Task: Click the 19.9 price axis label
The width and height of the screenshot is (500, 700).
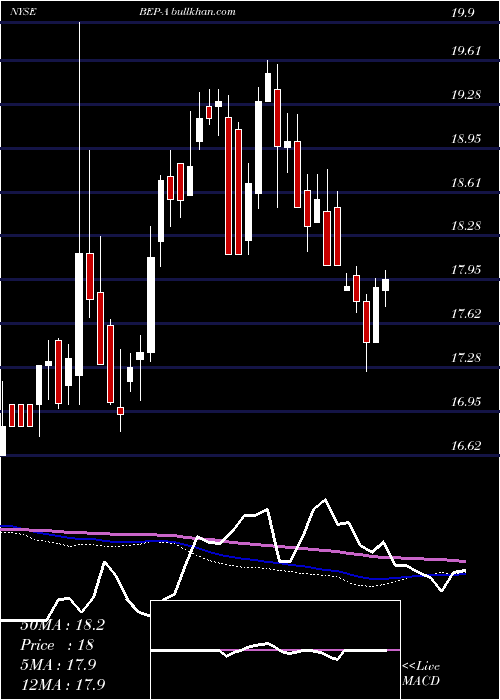Action: pyautogui.click(x=462, y=13)
